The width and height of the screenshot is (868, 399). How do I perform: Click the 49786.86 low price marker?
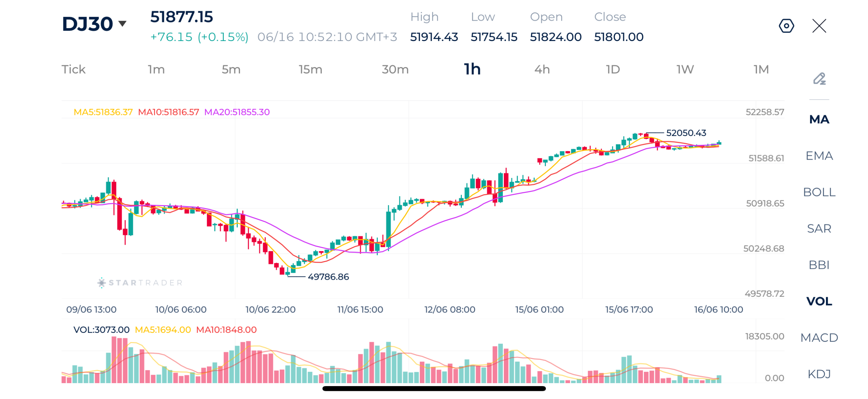point(328,277)
